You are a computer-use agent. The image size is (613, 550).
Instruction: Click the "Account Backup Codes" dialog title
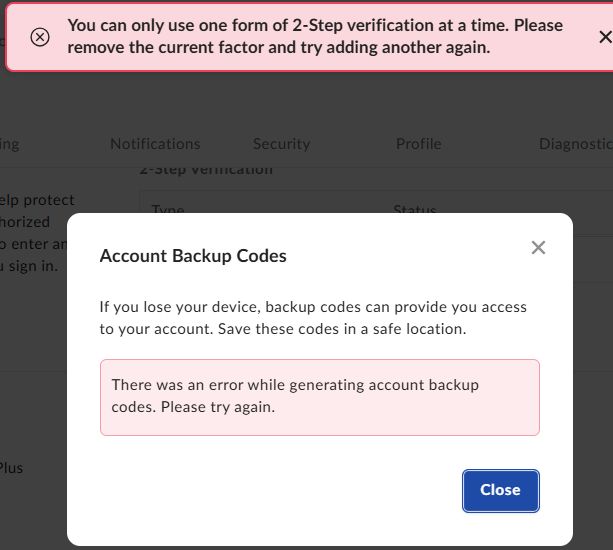pos(193,256)
